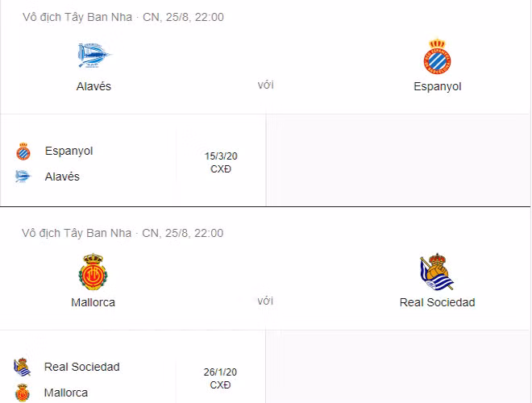
Task: Select Mallorca text in previous result row
Action: 66,393
